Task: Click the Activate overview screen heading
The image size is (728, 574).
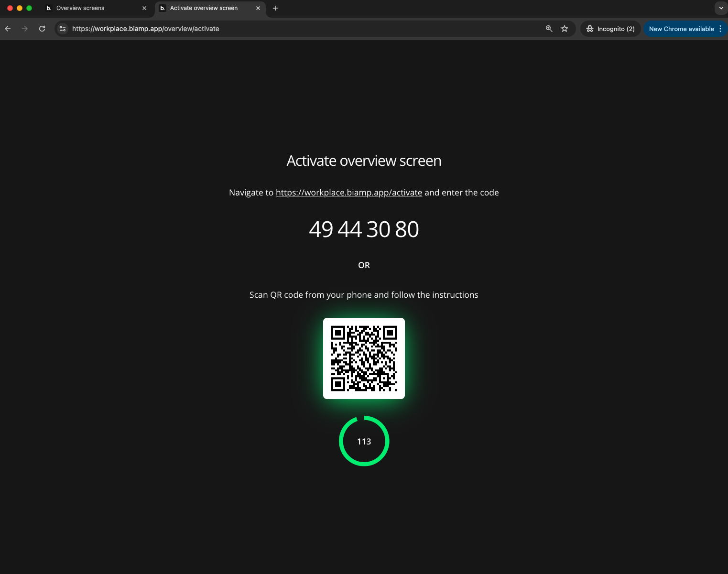Action: point(364,161)
